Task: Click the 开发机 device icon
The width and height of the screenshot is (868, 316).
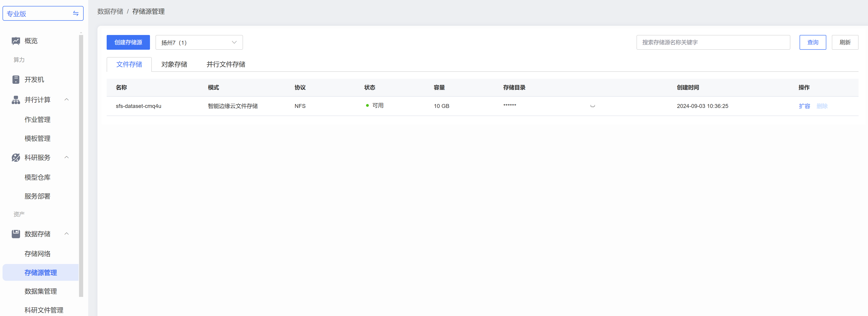Action: 16,79
